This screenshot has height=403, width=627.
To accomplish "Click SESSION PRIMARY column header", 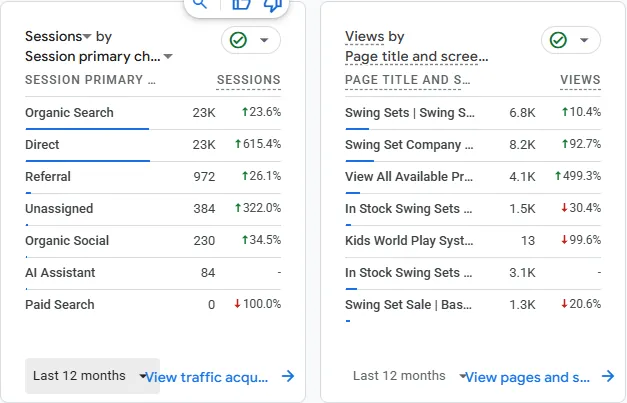I will click(90, 80).
